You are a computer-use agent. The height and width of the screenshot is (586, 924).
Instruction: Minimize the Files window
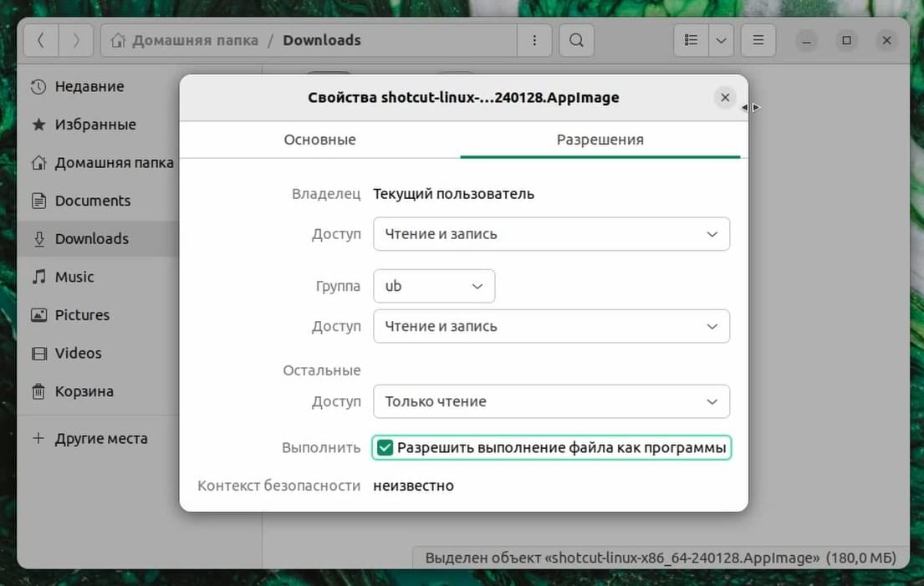[x=806, y=40]
